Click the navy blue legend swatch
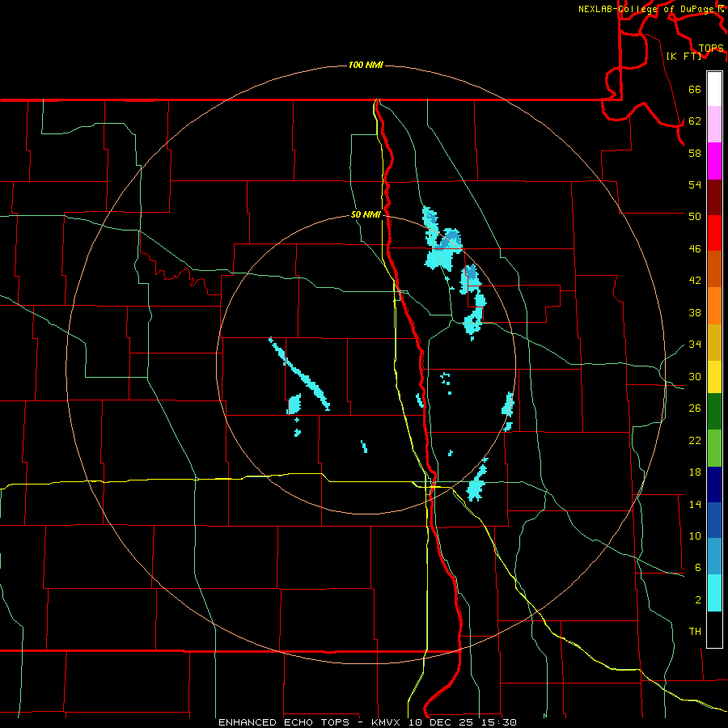Viewport: 728px width, 728px height. [714, 485]
